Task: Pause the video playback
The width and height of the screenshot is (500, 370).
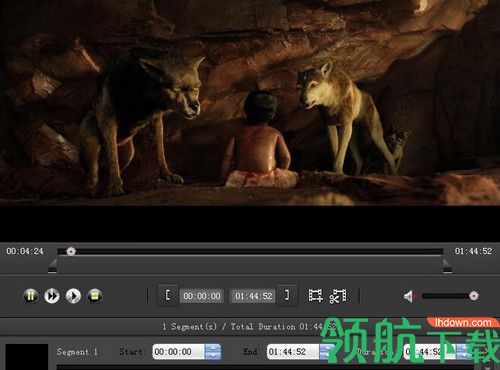Action: click(31, 296)
